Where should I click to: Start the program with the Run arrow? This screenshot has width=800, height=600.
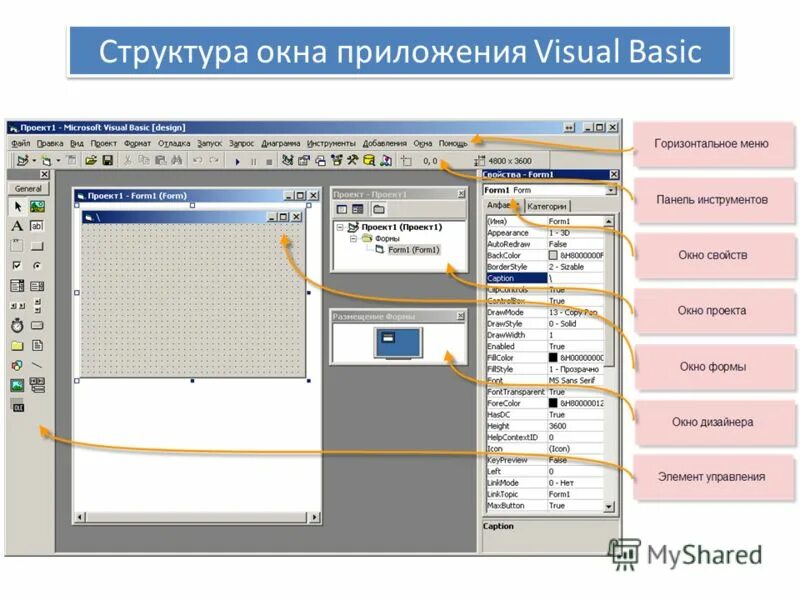coord(237,162)
